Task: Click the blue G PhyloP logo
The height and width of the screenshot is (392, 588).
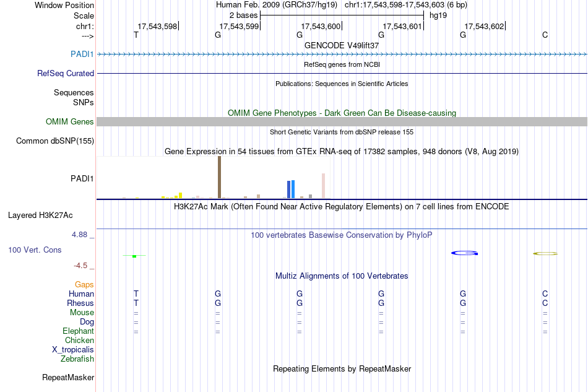Action: coord(465,253)
